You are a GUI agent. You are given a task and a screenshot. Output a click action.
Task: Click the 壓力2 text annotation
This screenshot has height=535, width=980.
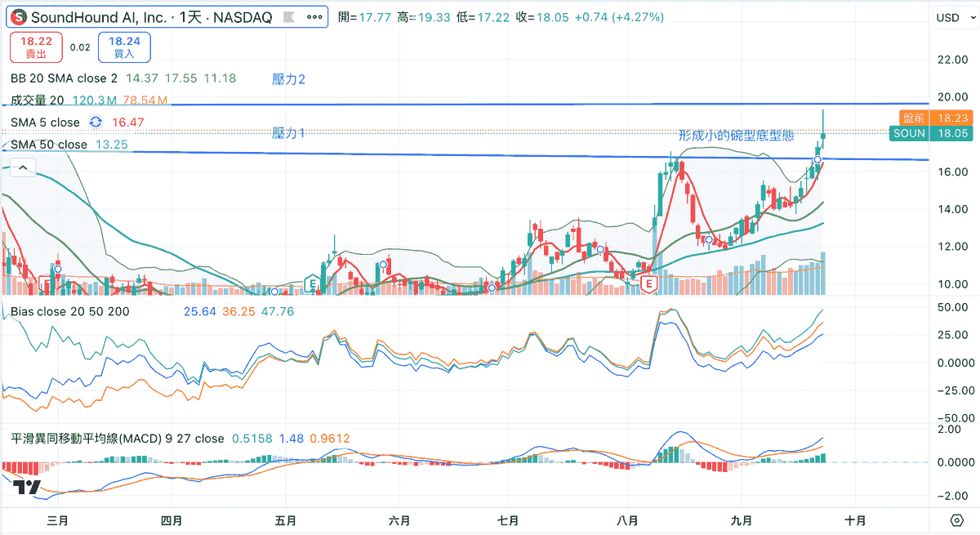tap(288, 79)
